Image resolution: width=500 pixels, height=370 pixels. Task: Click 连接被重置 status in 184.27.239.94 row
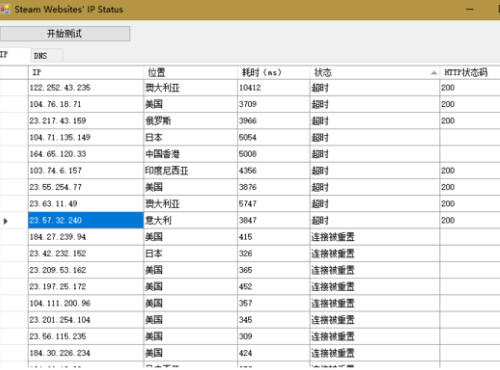point(375,237)
